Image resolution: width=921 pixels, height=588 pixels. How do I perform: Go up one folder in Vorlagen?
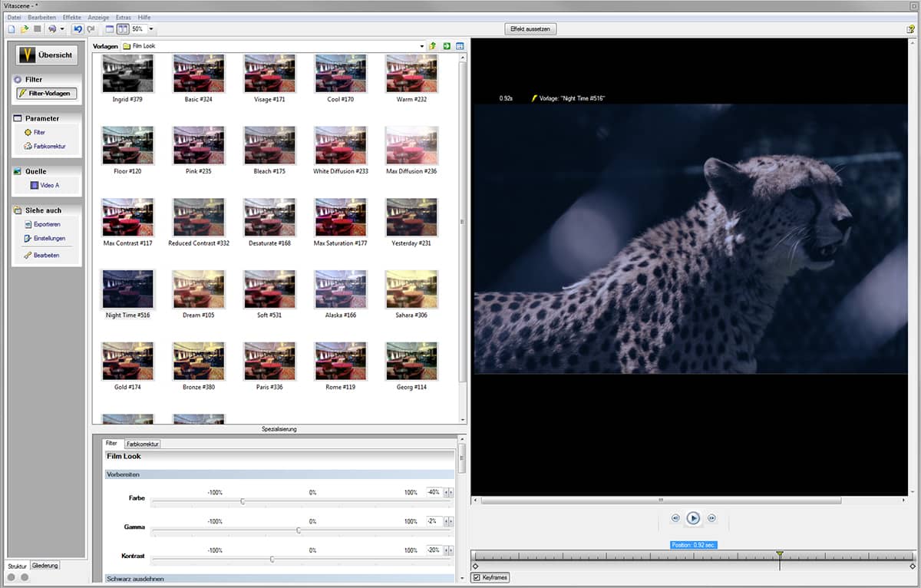click(433, 46)
